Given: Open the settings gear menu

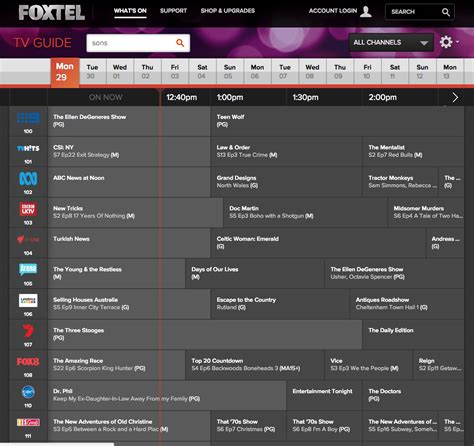Looking at the screenshot, I should coord(446,42).
